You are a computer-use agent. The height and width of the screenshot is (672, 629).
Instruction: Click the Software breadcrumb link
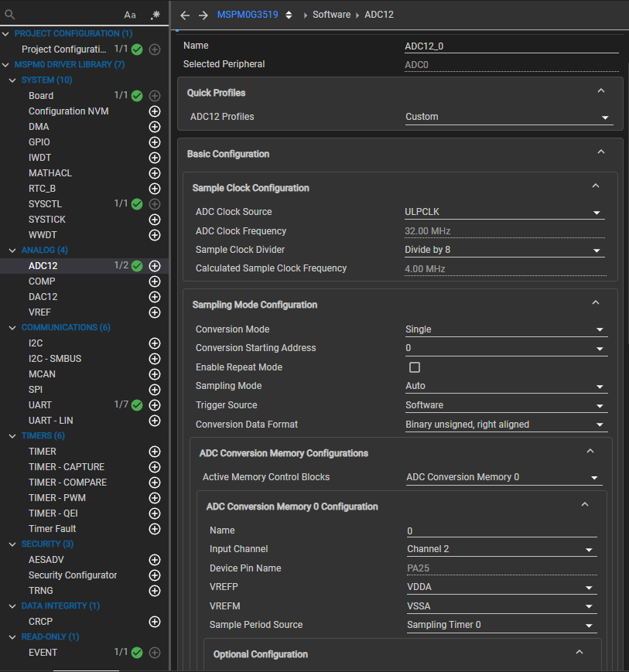coord(331,15)
